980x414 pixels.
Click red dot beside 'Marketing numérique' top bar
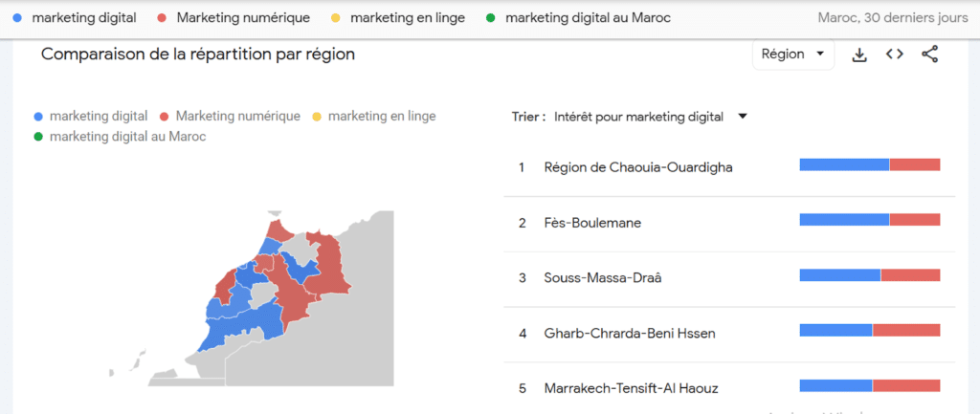[x=162, y=18]
